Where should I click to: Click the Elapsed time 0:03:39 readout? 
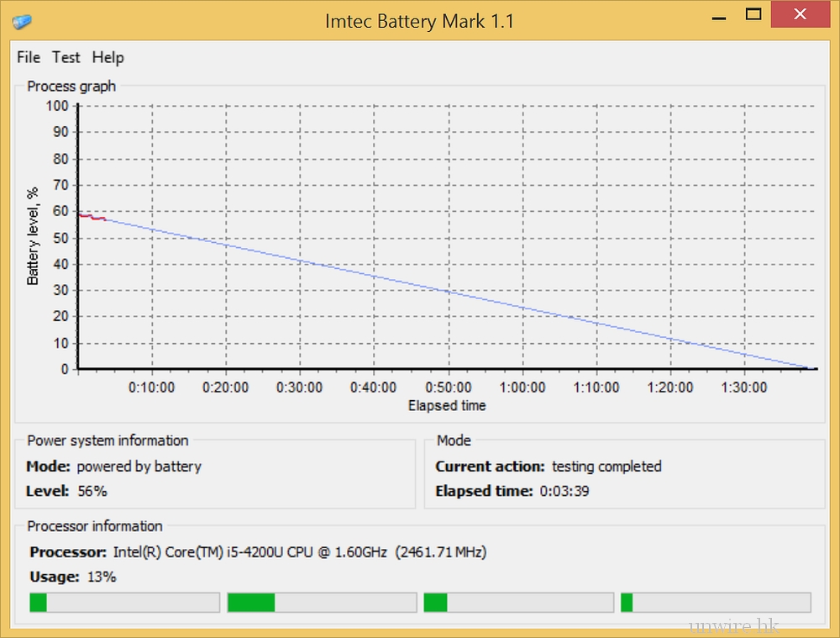tap(564, 491)
